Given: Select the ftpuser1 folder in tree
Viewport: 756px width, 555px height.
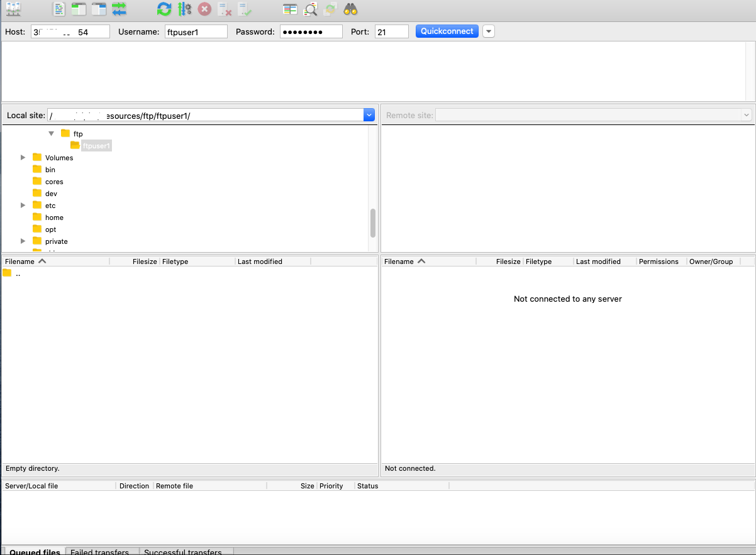Looking at the screenshot, I should pos(96,146).
